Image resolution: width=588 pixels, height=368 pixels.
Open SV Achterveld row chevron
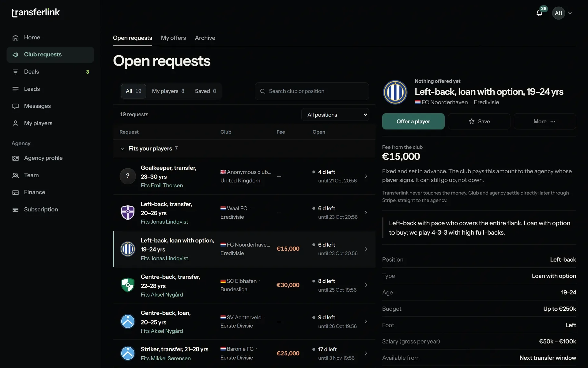click(x=366, y=321)
